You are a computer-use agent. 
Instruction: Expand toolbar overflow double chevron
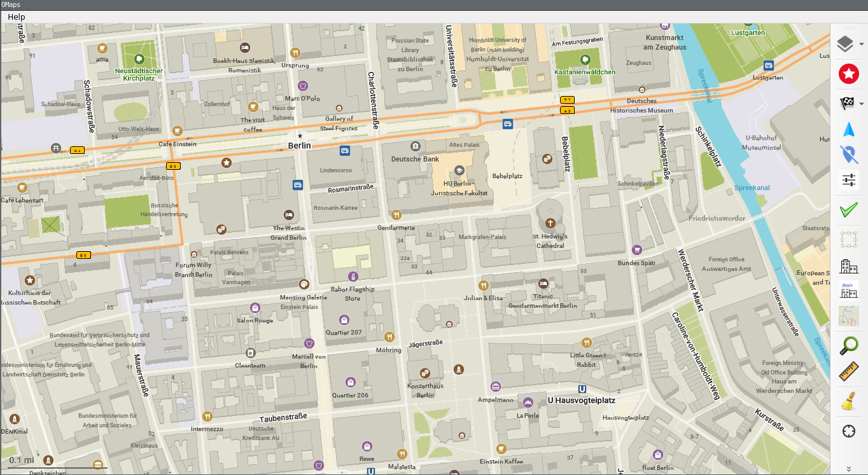(x=848, y=469)
